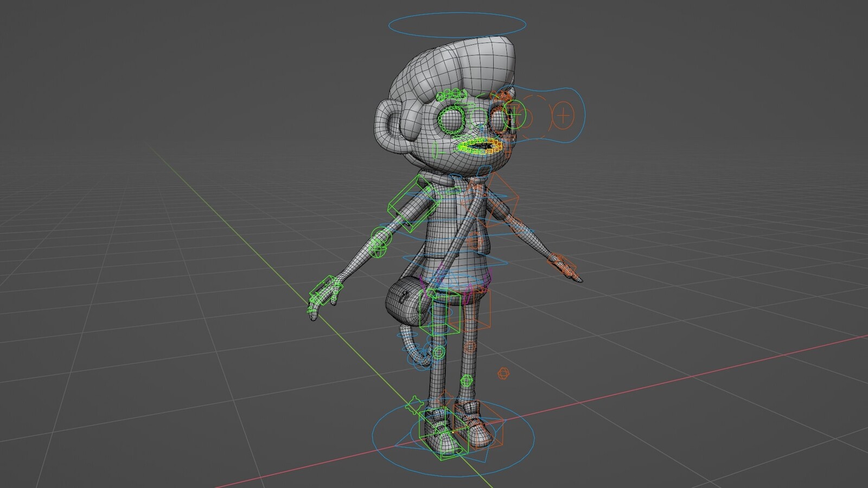Select the large blue root circle at the feet
Screen dimensions: 868x488
pos(453,437)
